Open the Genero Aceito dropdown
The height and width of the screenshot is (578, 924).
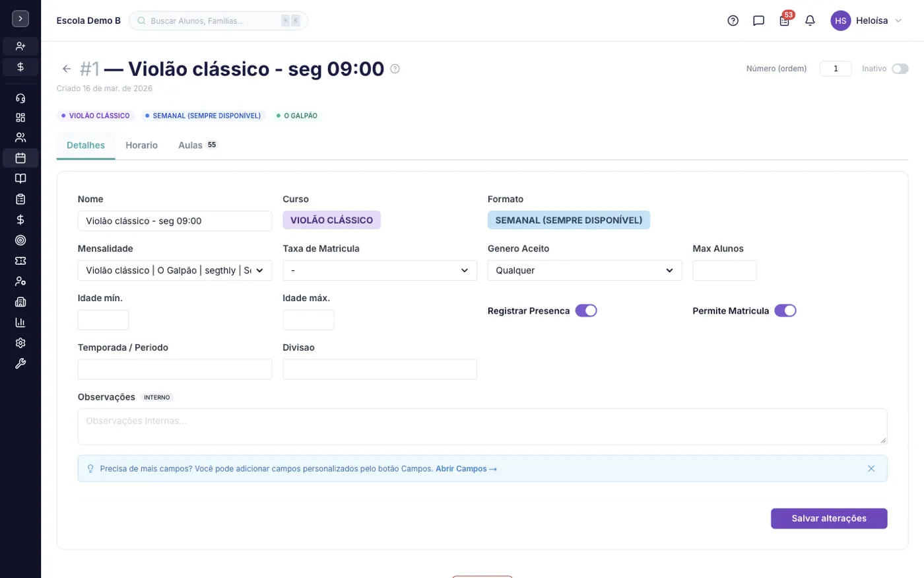[x=585, y=270]
